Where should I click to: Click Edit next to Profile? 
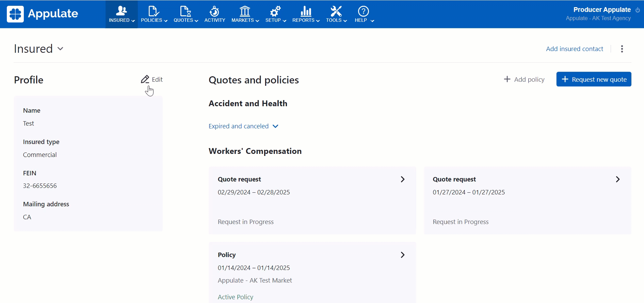(152, 79)
